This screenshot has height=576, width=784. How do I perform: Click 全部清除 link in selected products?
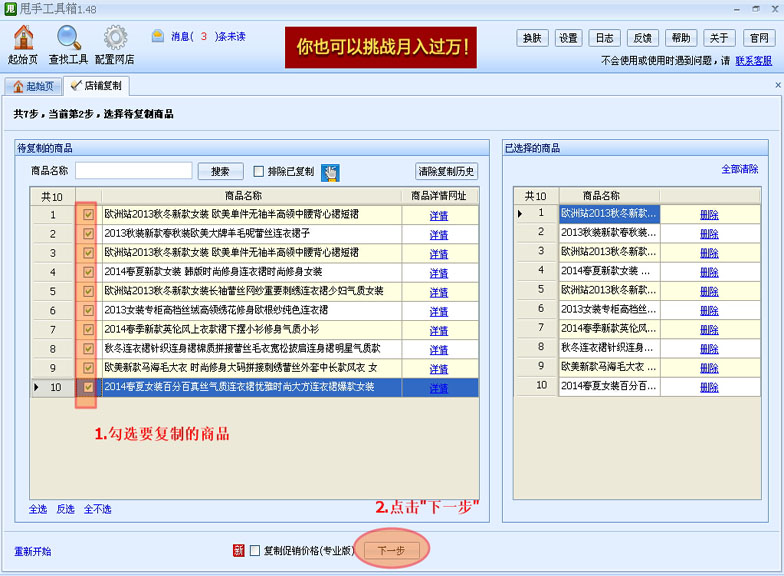(740, 169)
